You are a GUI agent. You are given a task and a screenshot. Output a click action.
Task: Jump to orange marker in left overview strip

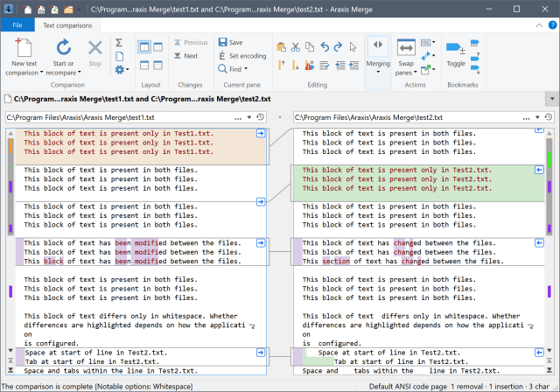[x=10, y=145]
